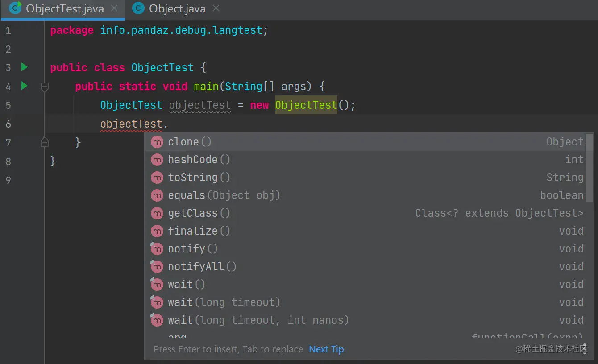Click the 'static' keyword on line 4
The image size is (598, 364).
(137, 87)
